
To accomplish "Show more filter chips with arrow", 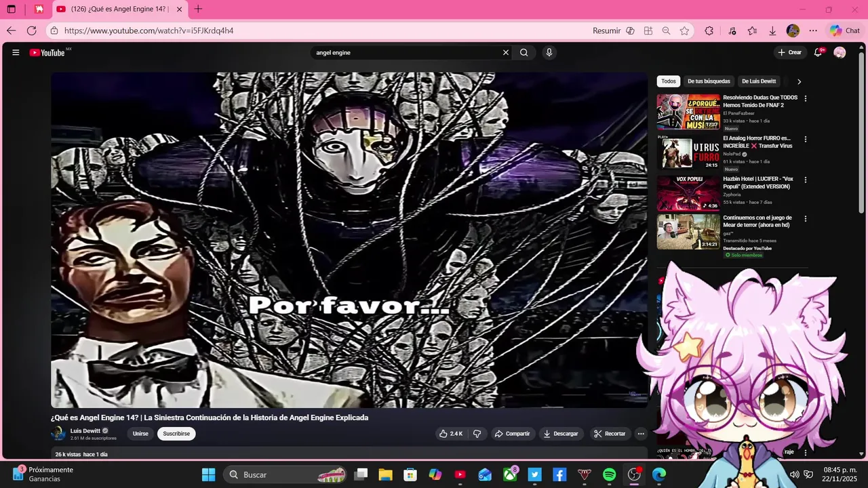I will click(x=799, y=81).
